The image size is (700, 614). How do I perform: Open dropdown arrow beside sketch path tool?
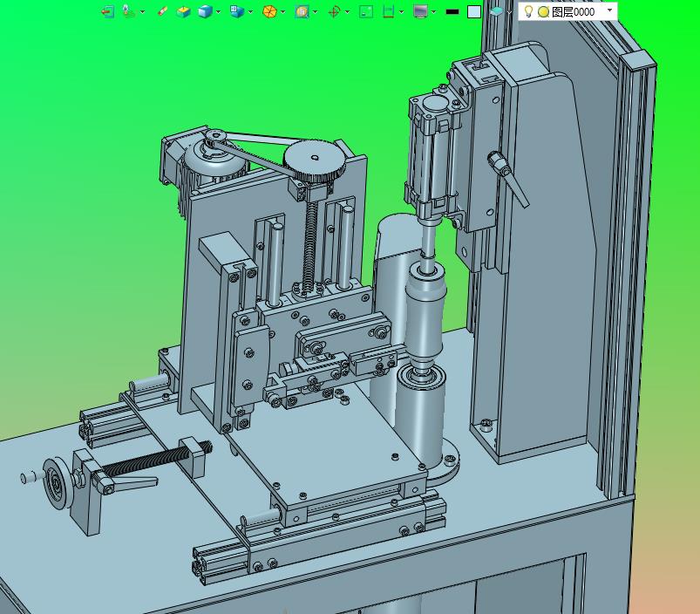[142, 12]
